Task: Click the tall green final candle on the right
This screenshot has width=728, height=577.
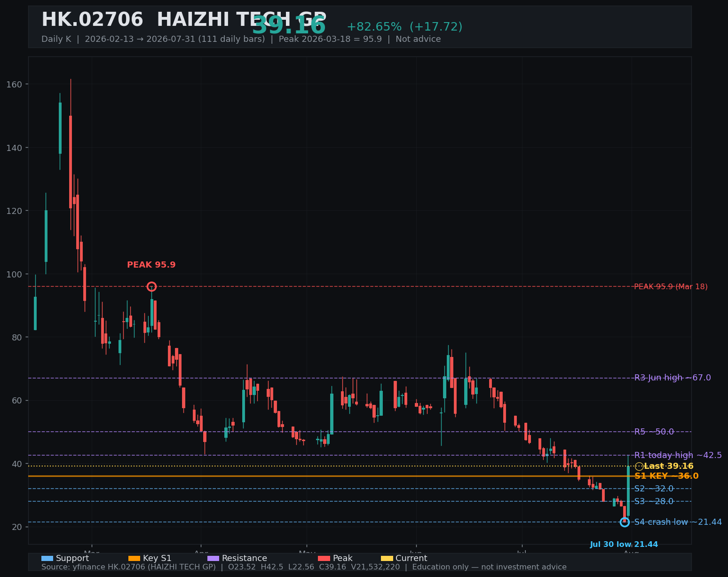Action: pyautogui.click(x=628, y=491)
